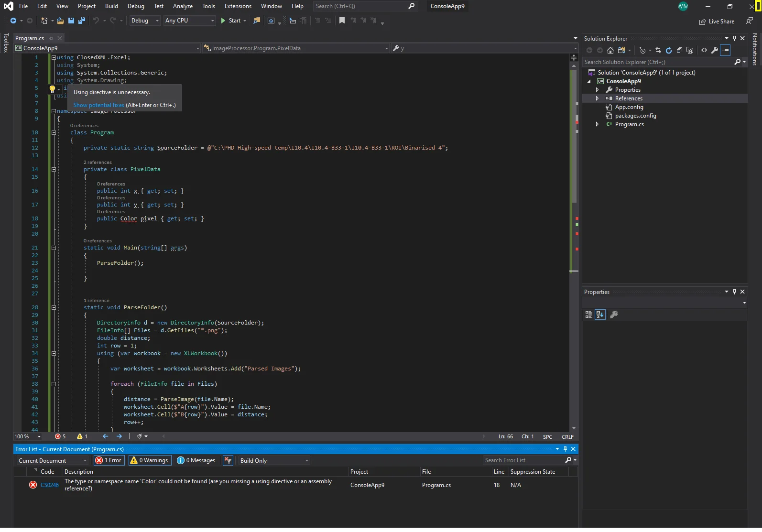This screenshot has width=762, height=532.
Task: Click the Home icon in Solution Explorer
Action: pyautogui.click(x=610, y=50)
